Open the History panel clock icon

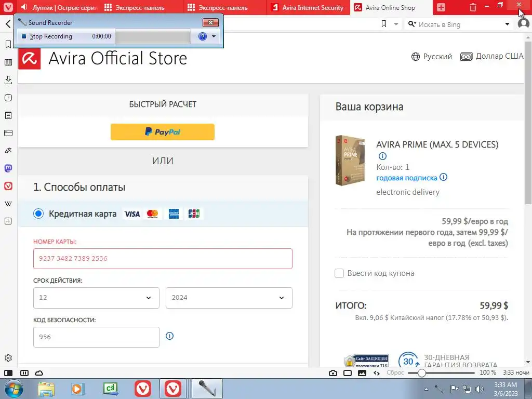point(8,98)
